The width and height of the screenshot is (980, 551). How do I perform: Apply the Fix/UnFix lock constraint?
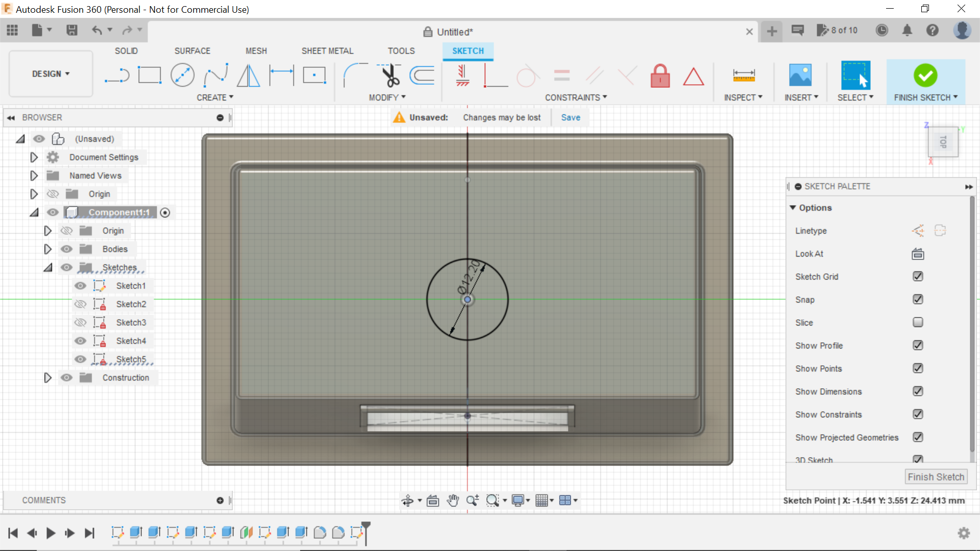[x=660, y=76]
